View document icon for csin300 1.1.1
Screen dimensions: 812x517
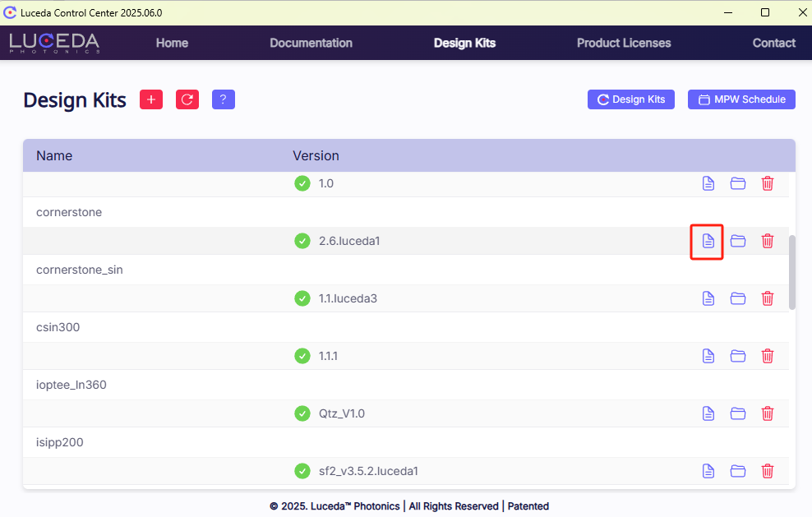[x=708, y=356]
